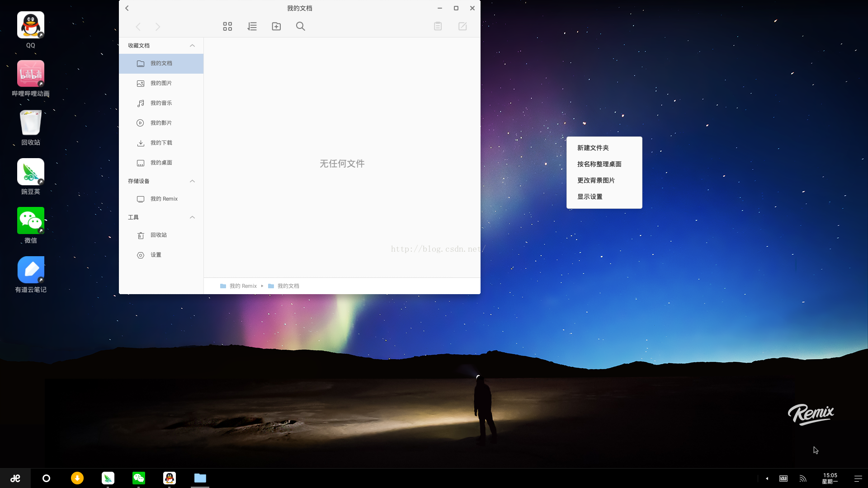Click the edit pencil icon
The width and height of the screenshot is (868, 488).
(x=462, y=27)
